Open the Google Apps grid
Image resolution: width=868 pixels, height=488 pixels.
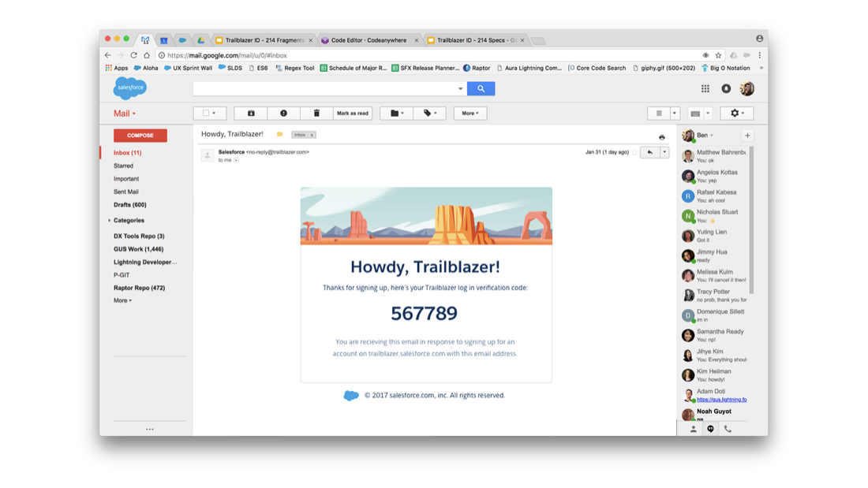[x=705, y=88]
